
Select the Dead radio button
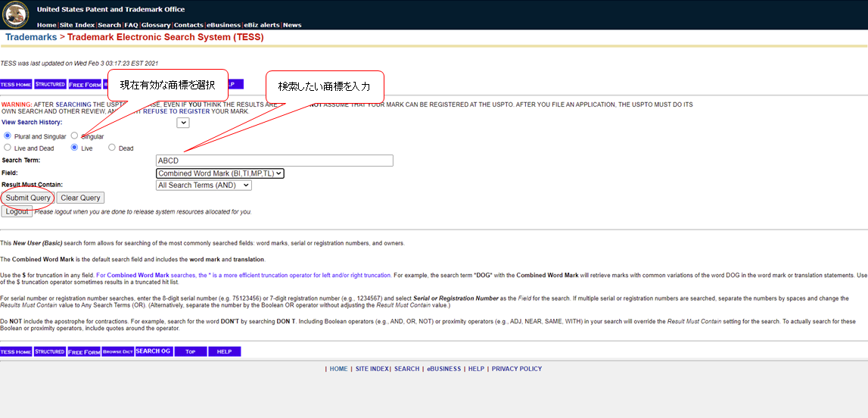click(112, 148)
